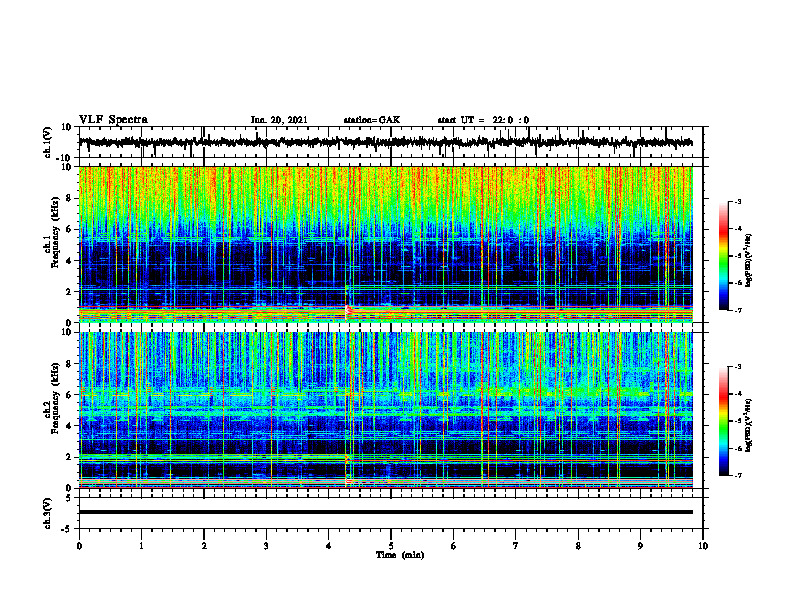Click the "2" kHz tick on ch.2 frequency axis
This screenshot has height=612, width=792.
[70, 457]
